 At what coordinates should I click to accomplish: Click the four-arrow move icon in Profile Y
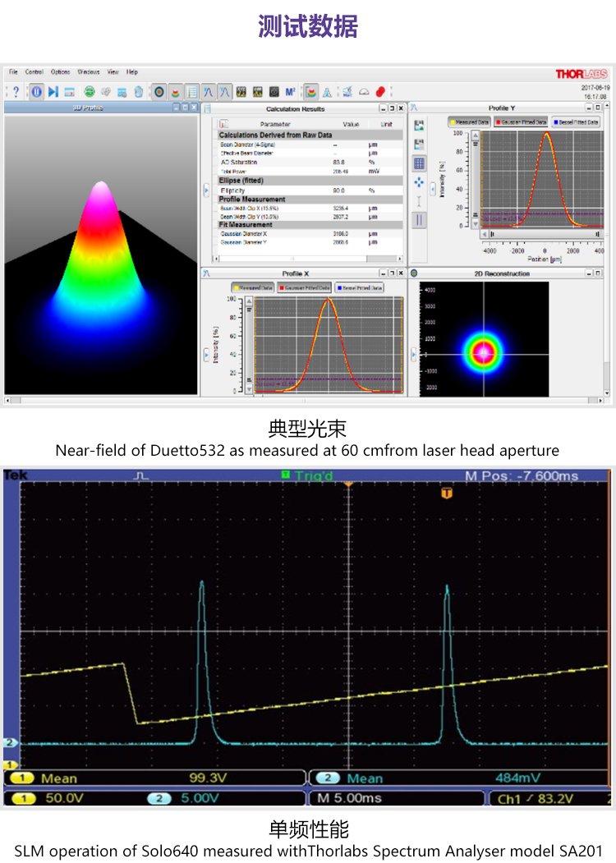tap(419, 182)
